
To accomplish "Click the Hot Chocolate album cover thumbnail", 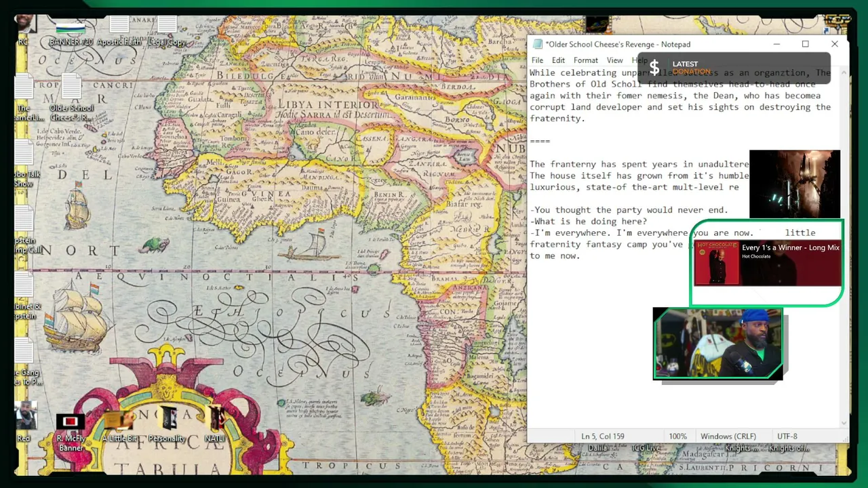I will (x=717, y=263).
